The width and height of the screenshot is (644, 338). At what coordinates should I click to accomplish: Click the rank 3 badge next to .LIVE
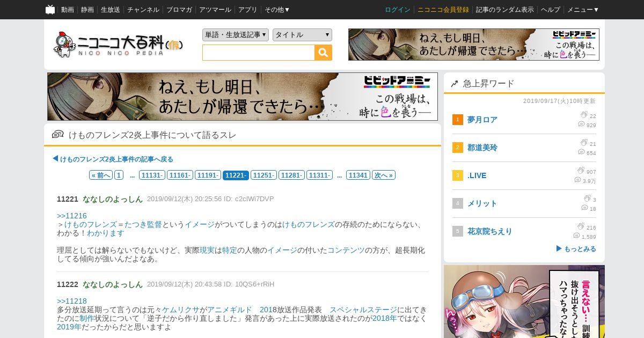tap(458, 175)
